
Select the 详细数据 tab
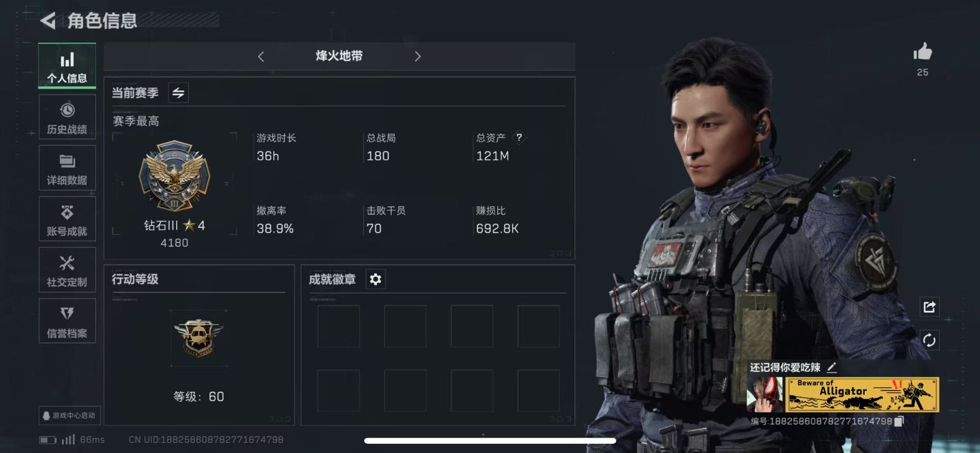coord(67,168)
